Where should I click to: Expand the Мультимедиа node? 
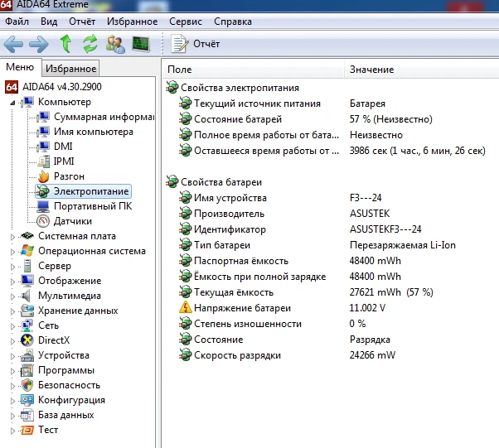click(12, 296)
